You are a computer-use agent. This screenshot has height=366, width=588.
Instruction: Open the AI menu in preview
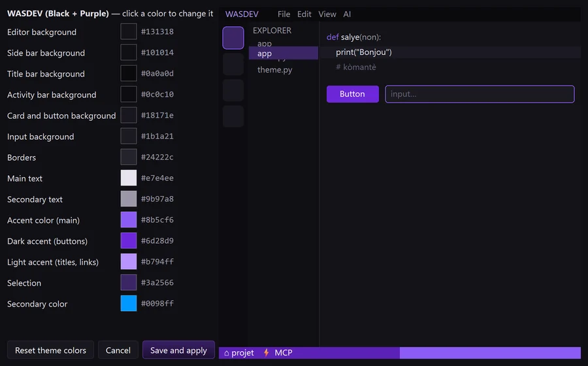pyautogui.click(x=347, y=14)
